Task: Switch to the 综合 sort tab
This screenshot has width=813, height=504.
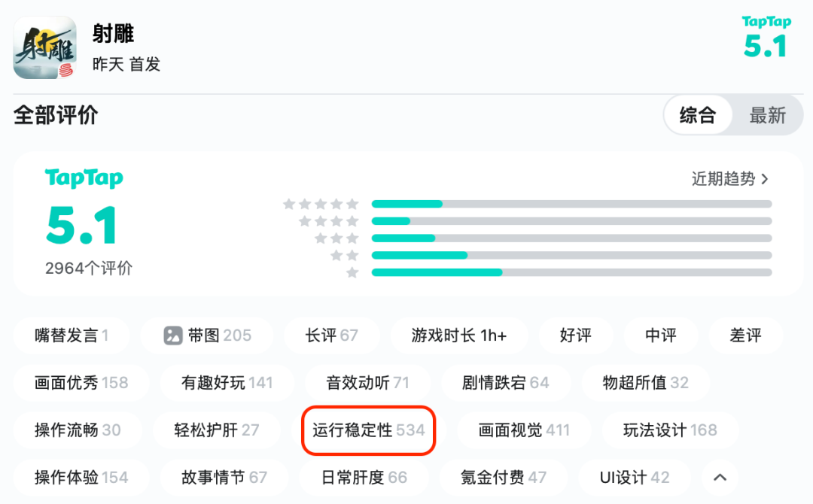Action: [697, 116]
